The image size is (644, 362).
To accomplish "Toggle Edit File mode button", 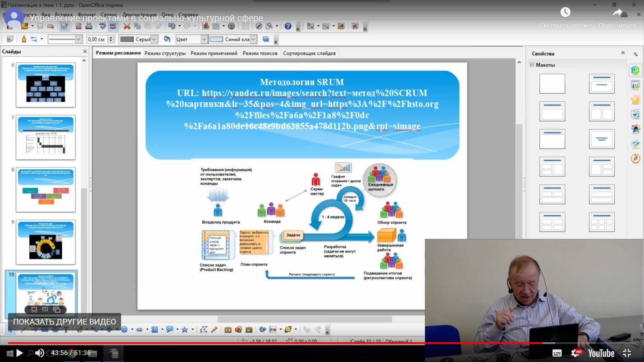I will pos(64,26).
